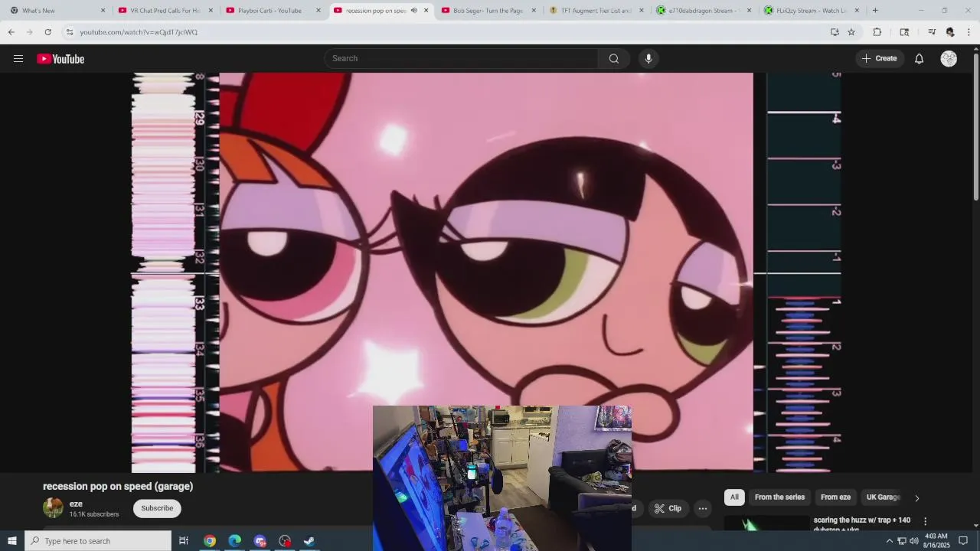
Task: Open the taskbar clock and date
Action: [x=936, y=541]
